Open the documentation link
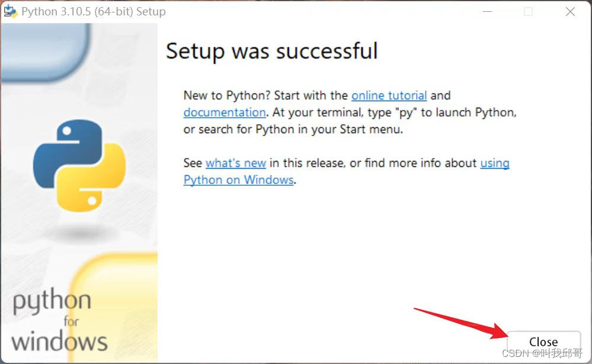Screen dimensions: 592x364 [225, 112]
